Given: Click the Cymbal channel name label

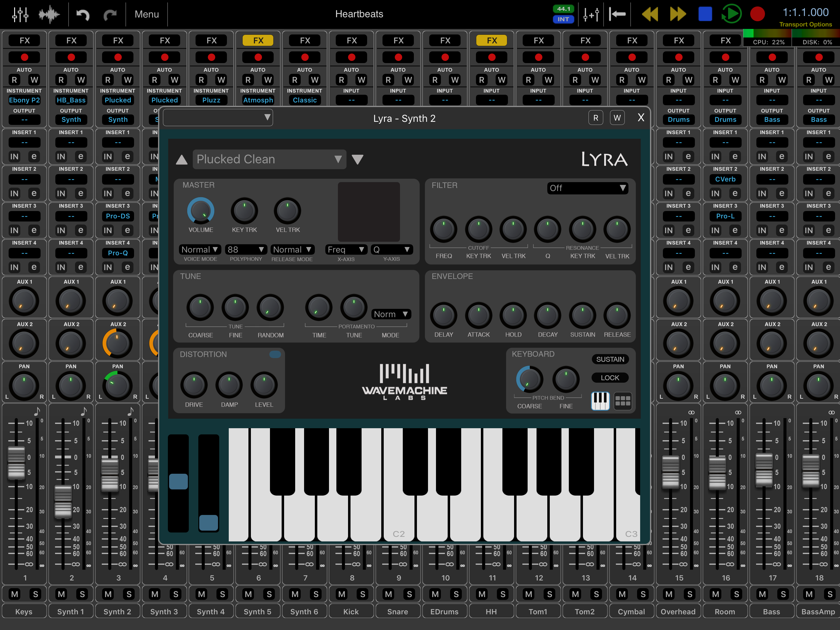Looking at the screenshot, I should click(631, 611).
